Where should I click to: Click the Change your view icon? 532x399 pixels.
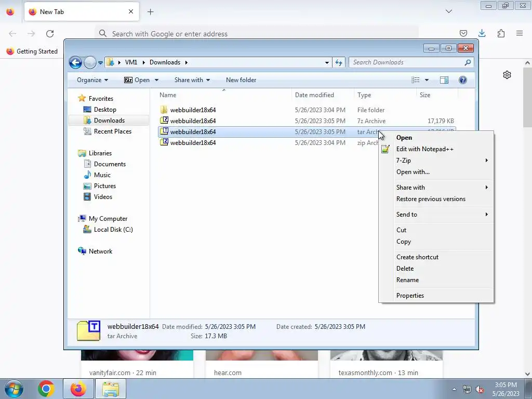415,80
